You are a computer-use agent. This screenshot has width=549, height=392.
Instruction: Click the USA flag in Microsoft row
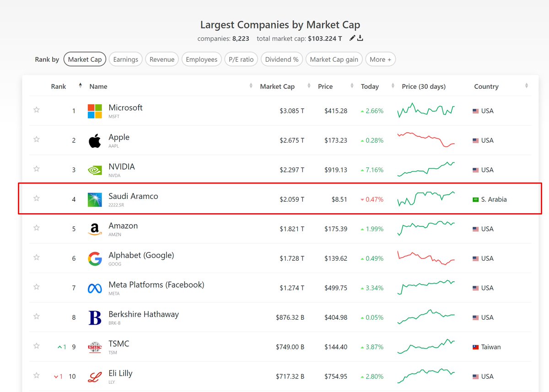click(476, 111)
